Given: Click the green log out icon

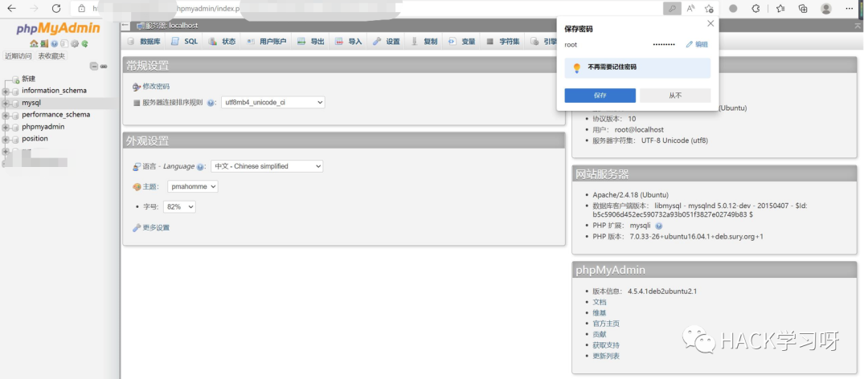Looking at the screenshot, I should tap(44, 43).
